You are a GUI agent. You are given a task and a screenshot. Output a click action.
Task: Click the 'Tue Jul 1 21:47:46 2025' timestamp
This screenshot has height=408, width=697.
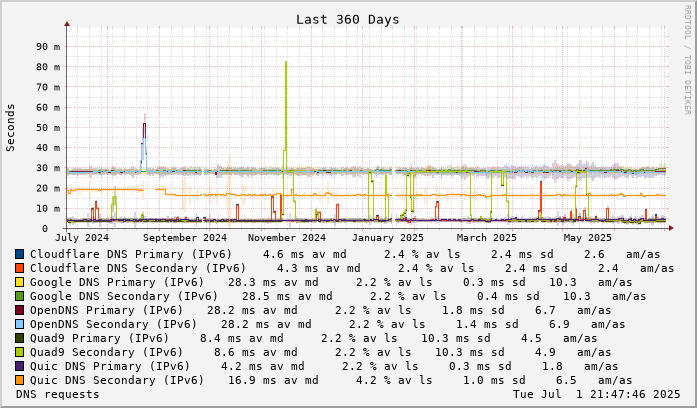point(597,394)
